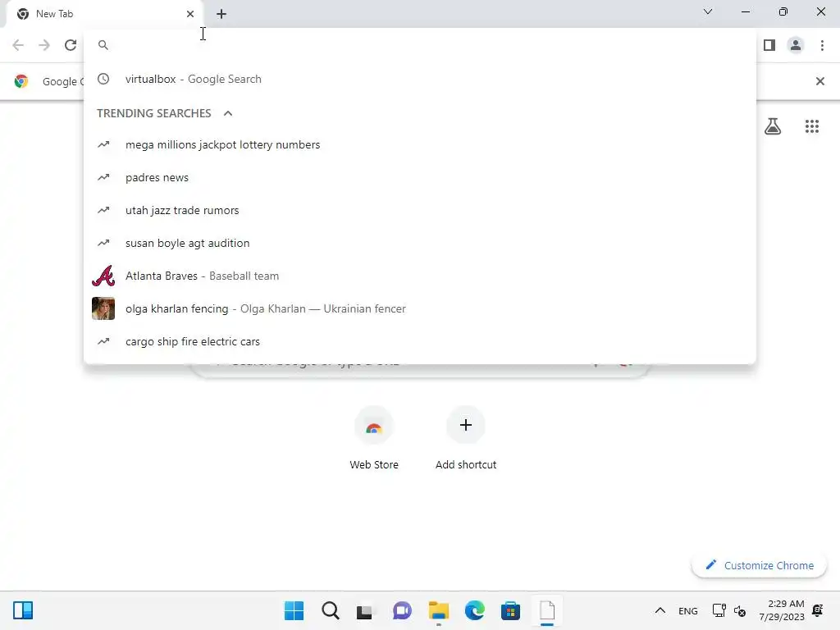This screenshot has width=840, height=630.
Task: Launch Microsoft Edge from taskbar
Action: coord(475,610)
